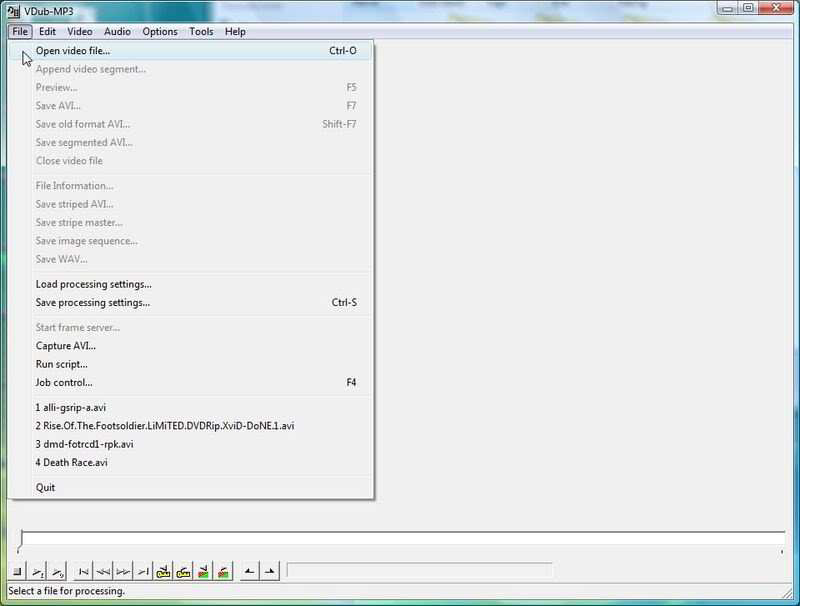815x606 pixels.
Task: Go to the next key frame
Action: click(183, 572)
